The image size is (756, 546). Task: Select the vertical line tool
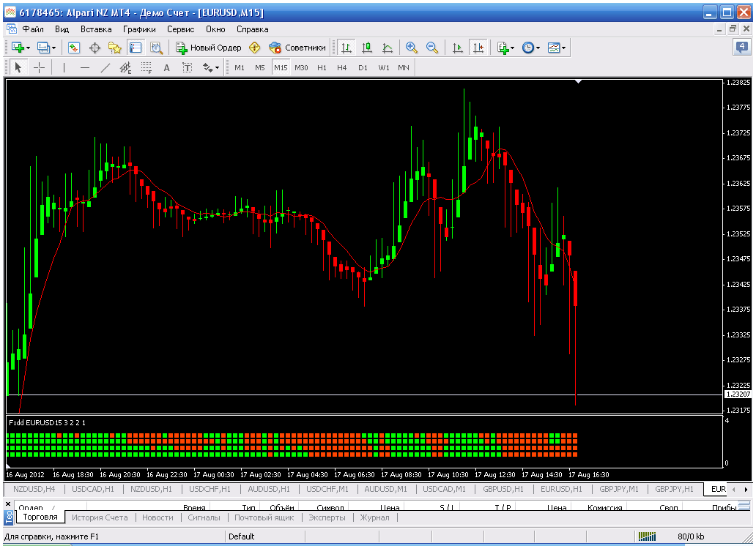(x=64, y=67)
